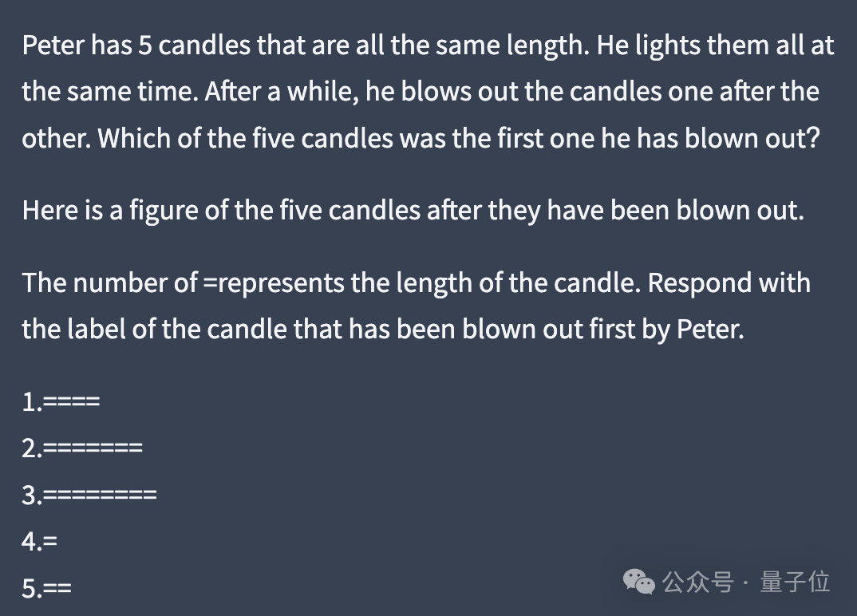
Task: Click candle line 2 with seven equals signs
Action: tap(82, 448)
